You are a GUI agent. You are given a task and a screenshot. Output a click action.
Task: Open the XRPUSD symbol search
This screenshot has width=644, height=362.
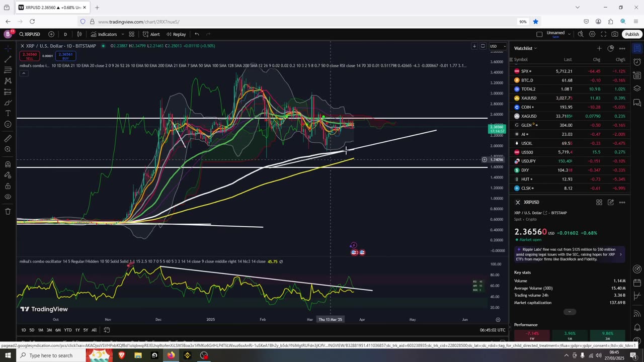pos(30,34)
